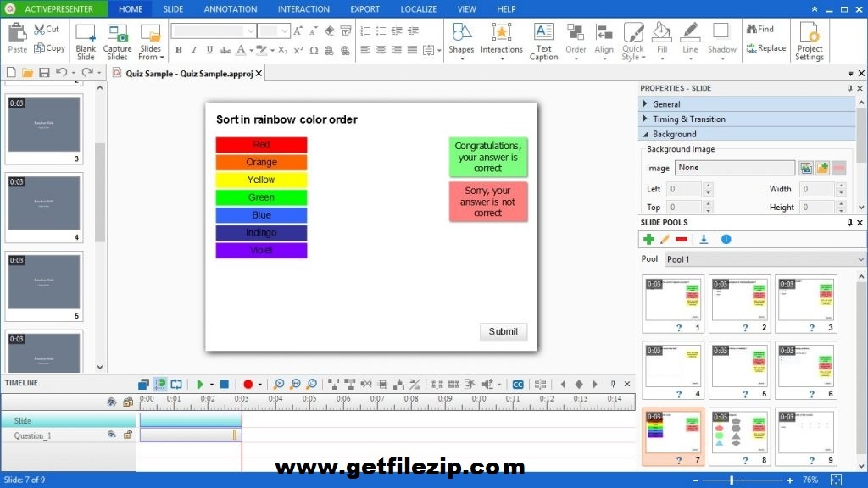Click the Submit button on the slide
The width and height of the screenshot is (868, 488).
(504, 331)
